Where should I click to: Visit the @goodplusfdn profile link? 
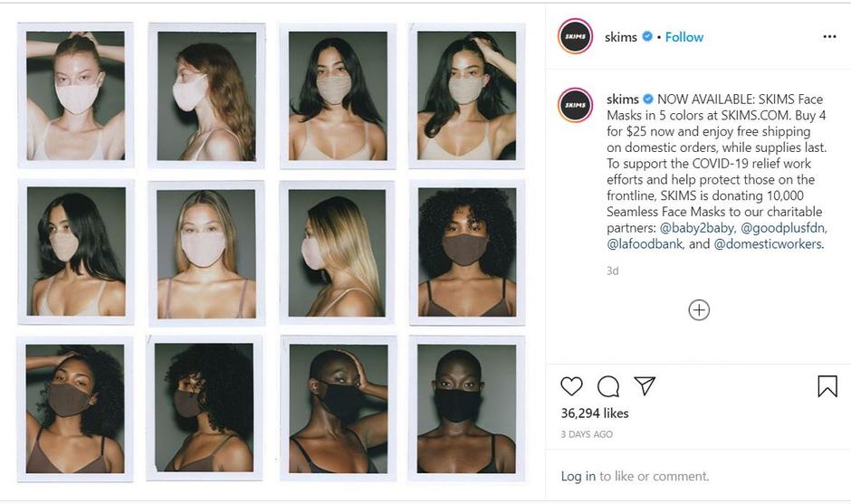point(784,228)
